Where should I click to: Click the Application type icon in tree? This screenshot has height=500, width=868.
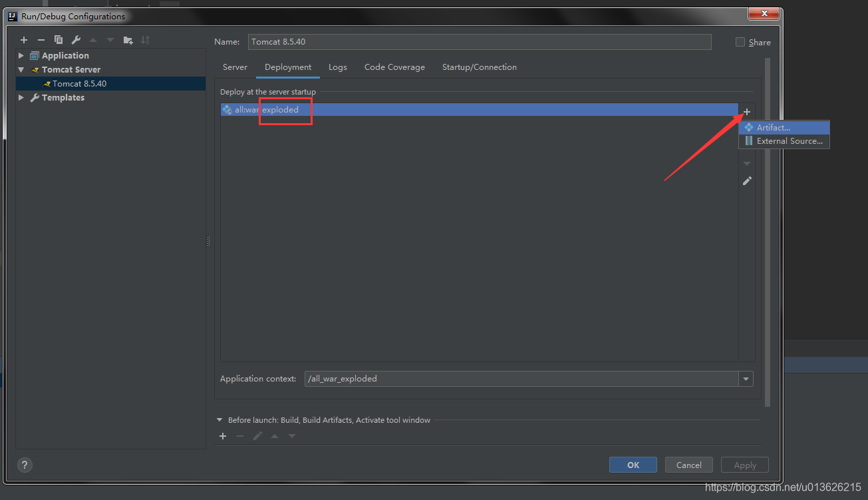click(x=35, y=55)
